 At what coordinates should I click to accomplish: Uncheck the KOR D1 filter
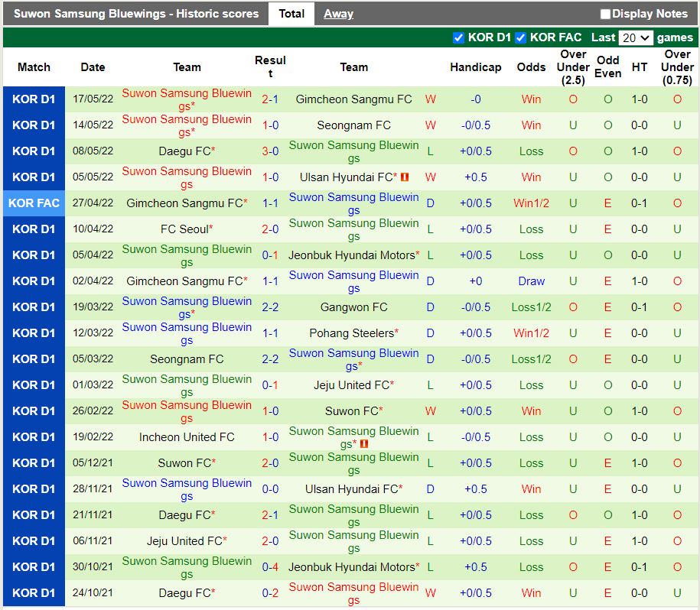tap(460, 37)
